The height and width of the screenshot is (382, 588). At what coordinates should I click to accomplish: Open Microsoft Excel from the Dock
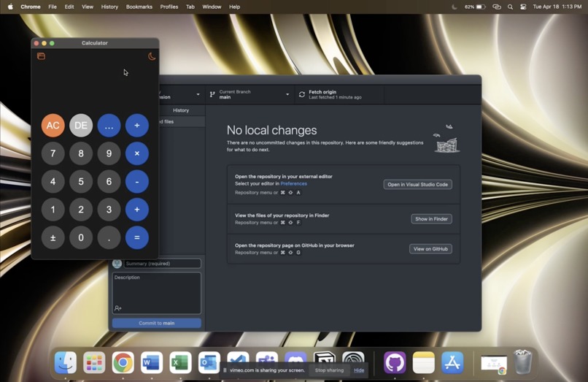pos(180,362)
